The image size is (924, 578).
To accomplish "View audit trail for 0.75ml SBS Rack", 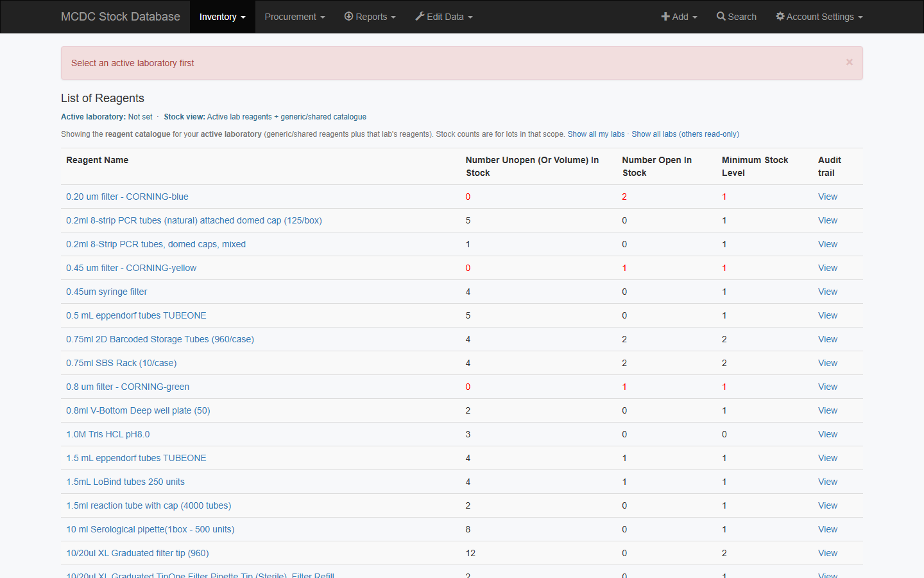I will (x=828, y=363).
